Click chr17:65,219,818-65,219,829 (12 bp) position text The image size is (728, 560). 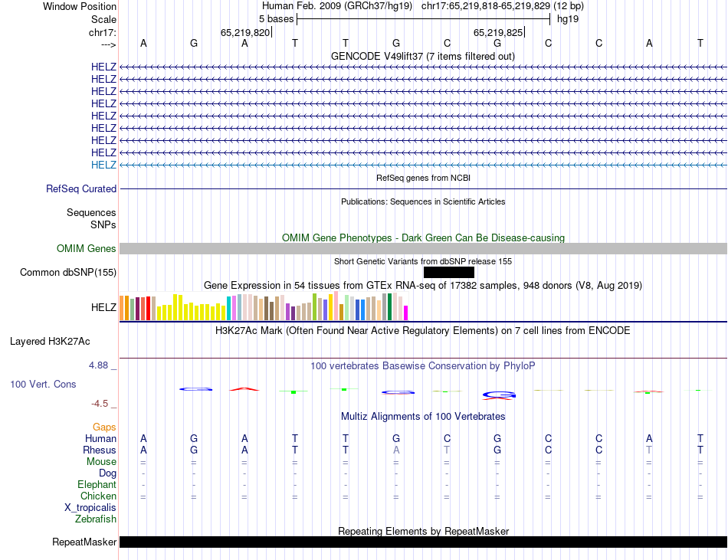[x=503, y=6]
